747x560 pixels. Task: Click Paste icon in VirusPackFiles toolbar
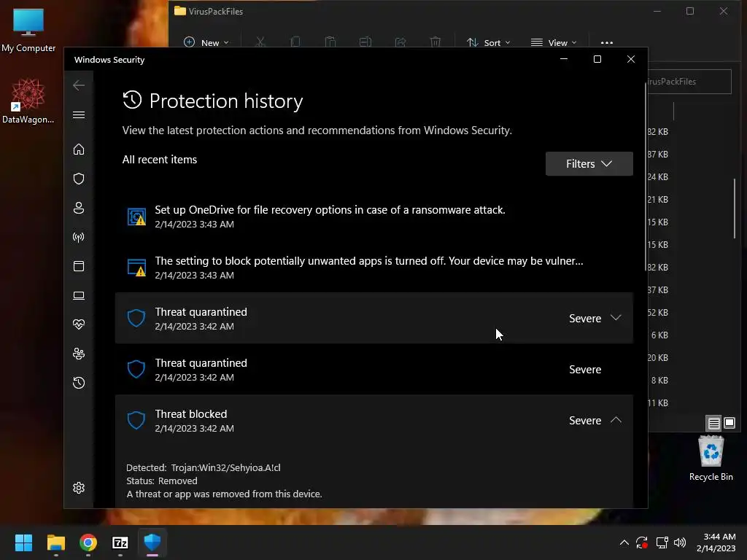click(330, 42)
